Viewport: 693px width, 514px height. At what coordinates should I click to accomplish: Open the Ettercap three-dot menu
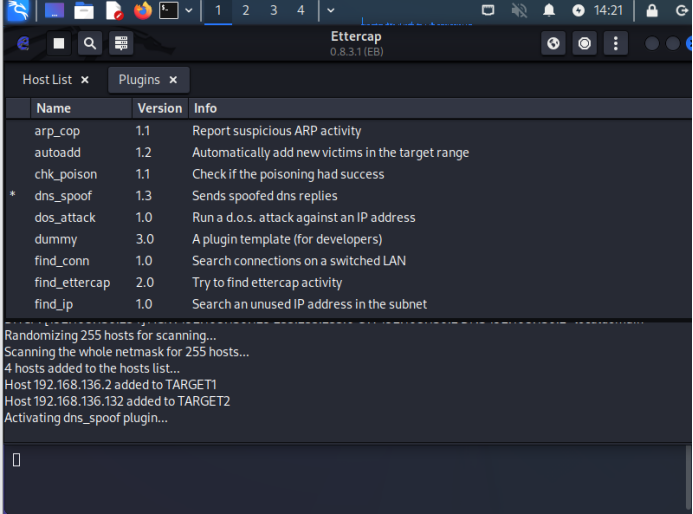point(616,43)
